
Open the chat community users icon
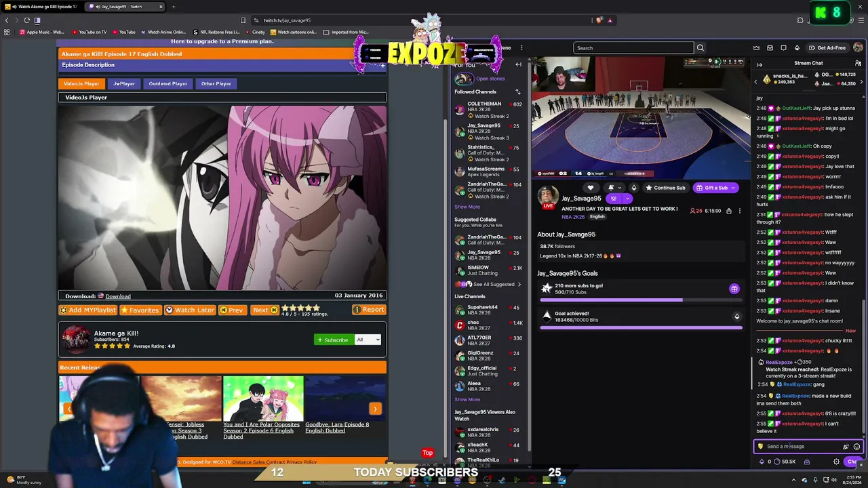pyautogui.click(x=858, y=63)
